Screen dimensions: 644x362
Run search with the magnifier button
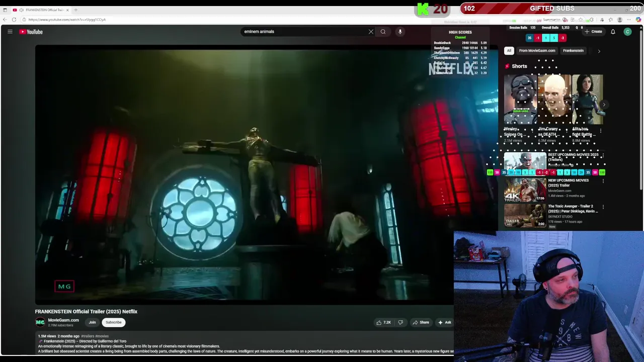[383, 32]
